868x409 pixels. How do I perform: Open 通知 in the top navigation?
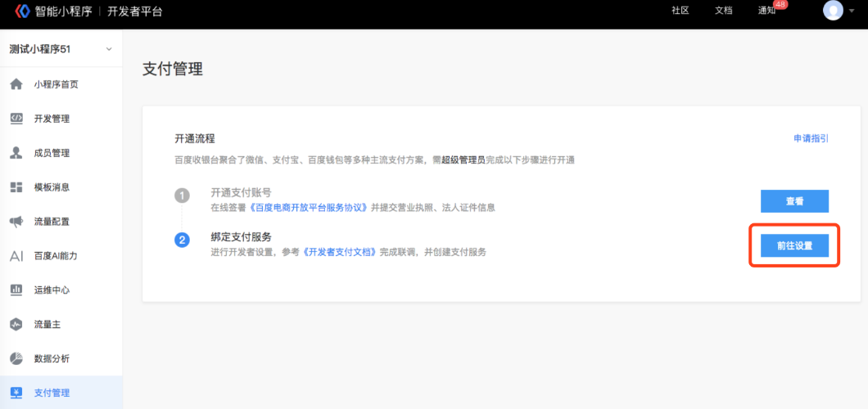[x=766, y=11]
